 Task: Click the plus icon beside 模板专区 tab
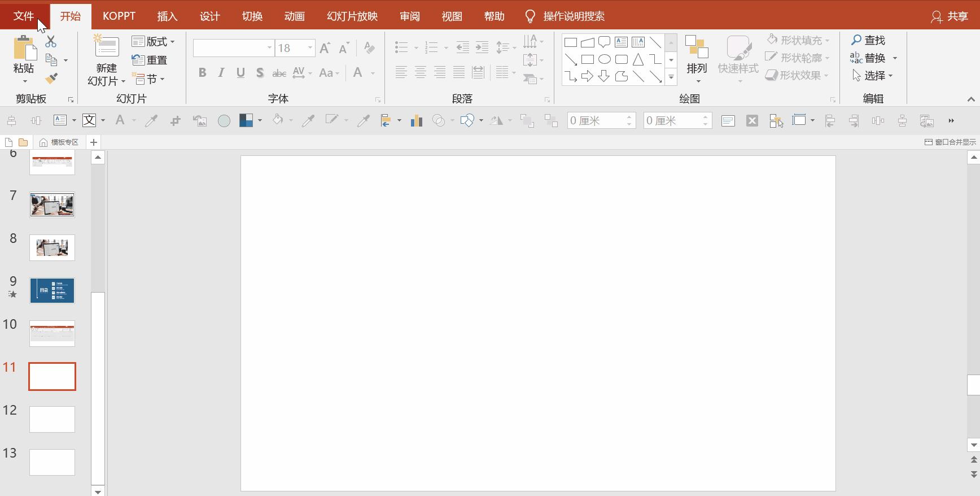tap(94, 142)
